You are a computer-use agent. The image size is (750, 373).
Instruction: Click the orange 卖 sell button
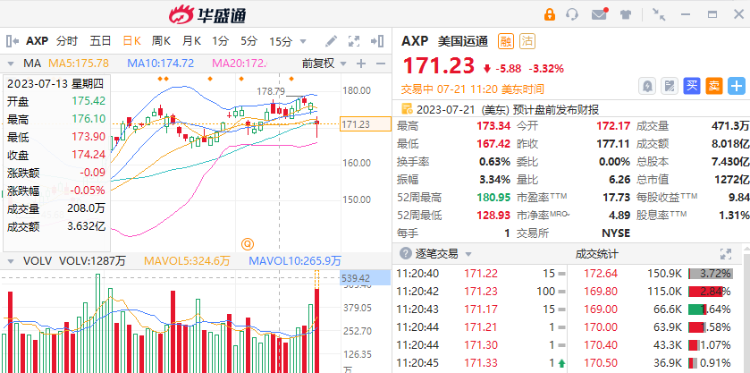[714, 86]
